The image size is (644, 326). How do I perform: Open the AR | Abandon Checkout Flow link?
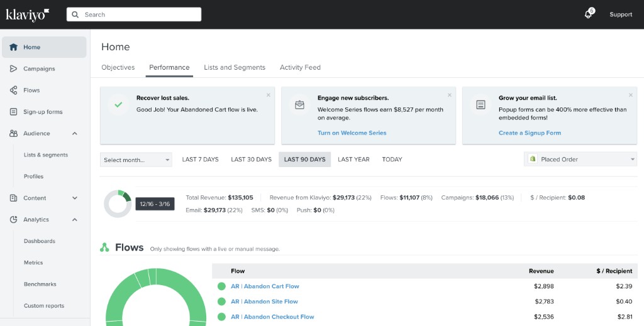272,317
